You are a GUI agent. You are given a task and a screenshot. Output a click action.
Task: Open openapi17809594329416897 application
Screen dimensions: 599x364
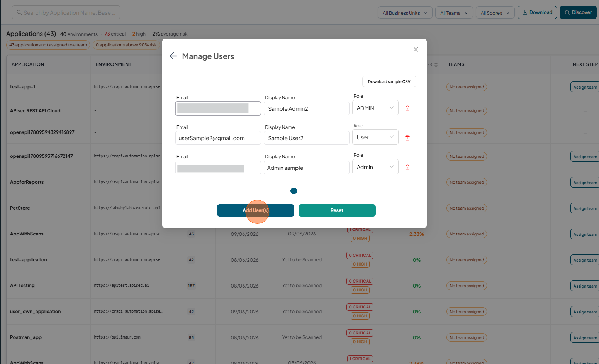point(42,132)
